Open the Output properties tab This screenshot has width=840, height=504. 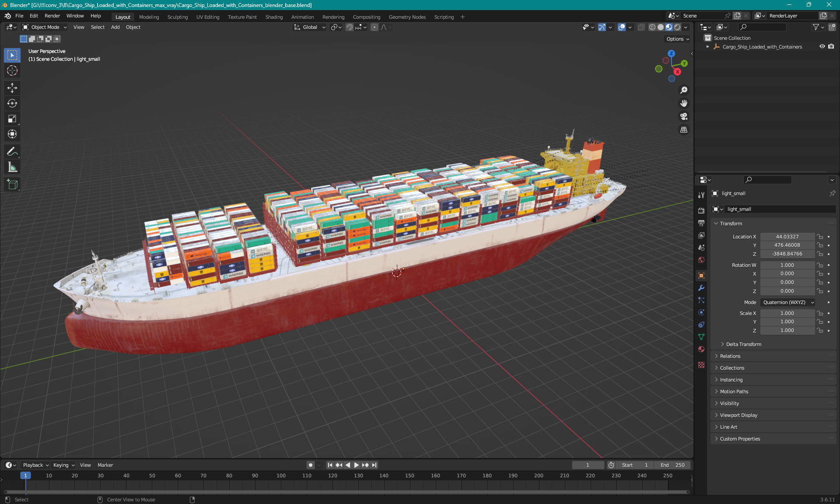[x=701, y=223]
